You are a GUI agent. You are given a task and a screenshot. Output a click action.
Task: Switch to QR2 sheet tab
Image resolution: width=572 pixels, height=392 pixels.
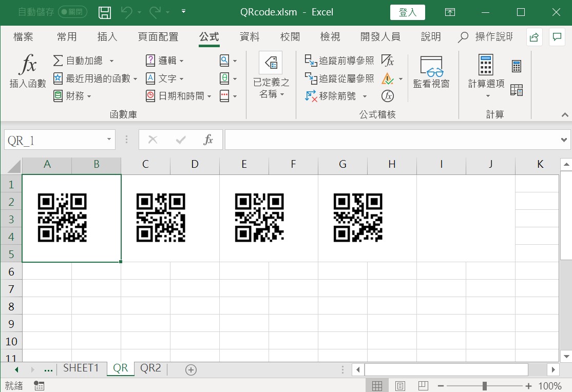pyautogui.click(x=150, y=368)
